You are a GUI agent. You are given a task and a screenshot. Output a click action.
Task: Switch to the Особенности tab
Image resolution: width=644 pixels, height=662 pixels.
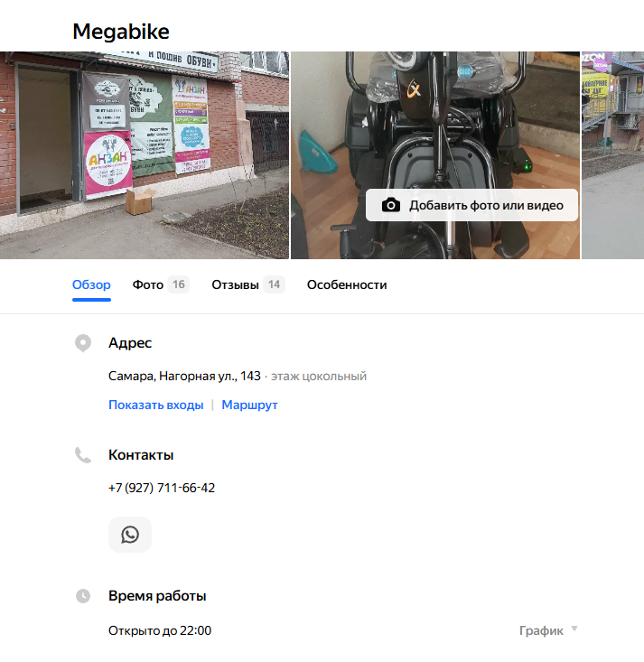pos(347,285)
